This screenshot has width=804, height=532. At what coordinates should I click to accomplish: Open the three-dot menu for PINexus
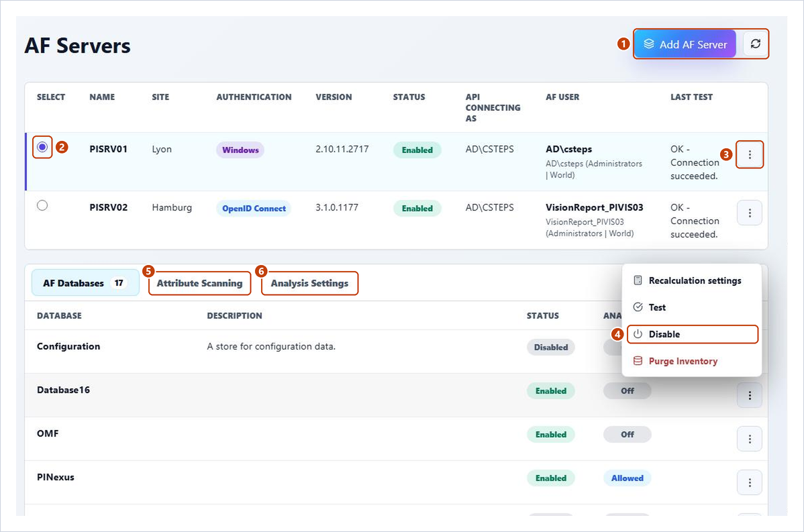click(x=750, y=482)
